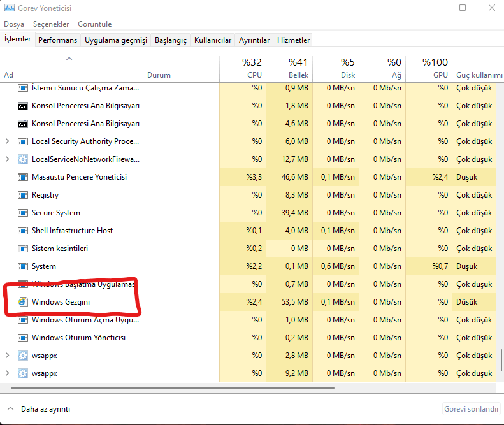Open the Seçenekler menu
Screen dimensions: 504x425
[x=51, y=24]
